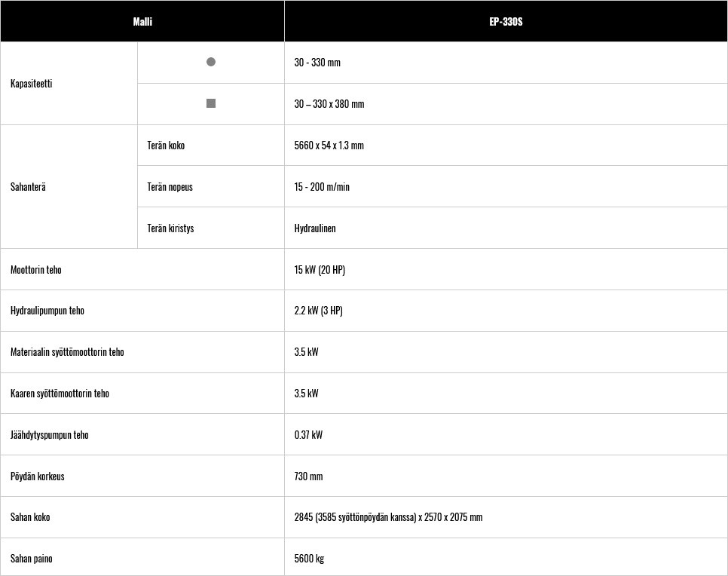Select the Terän kiristys label

pos(170,228)
